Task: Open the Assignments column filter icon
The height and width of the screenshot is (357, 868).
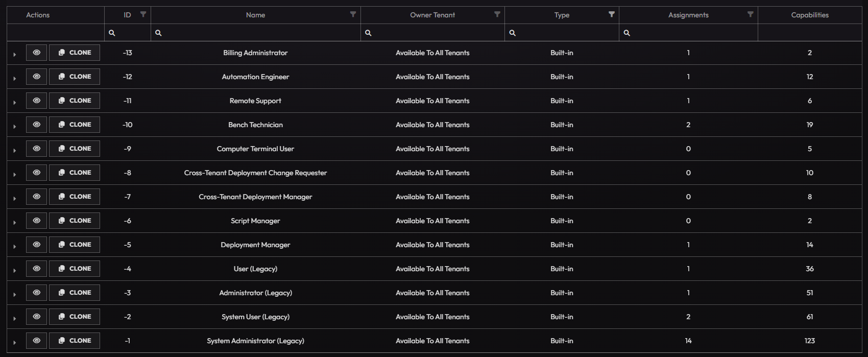Action: [x=751, y=14]
